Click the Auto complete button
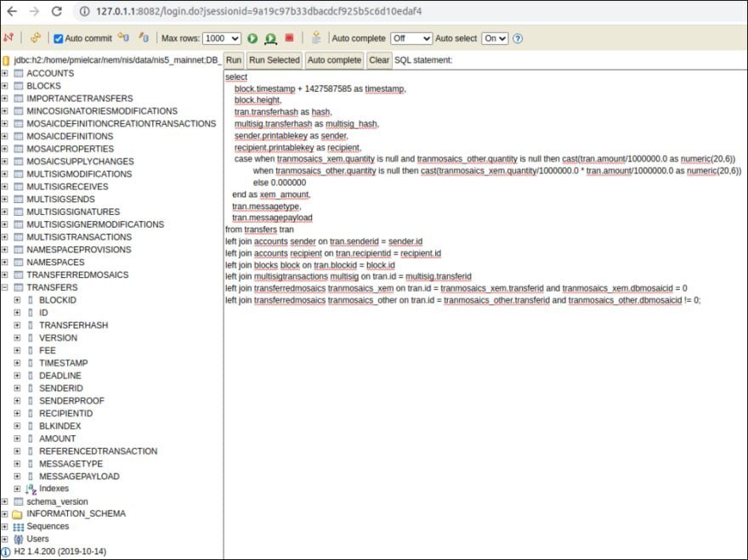Viewport: 748px width, 560px height. click(x=334, y=60)
